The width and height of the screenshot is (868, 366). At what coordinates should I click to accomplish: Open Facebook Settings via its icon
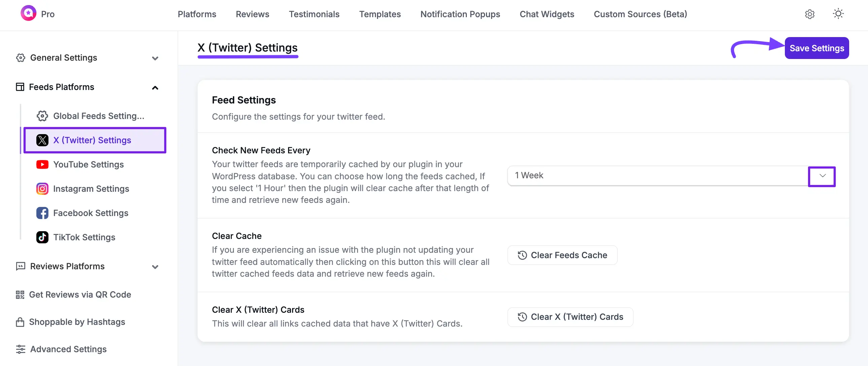pyautogui.click(x=42, y=213)
